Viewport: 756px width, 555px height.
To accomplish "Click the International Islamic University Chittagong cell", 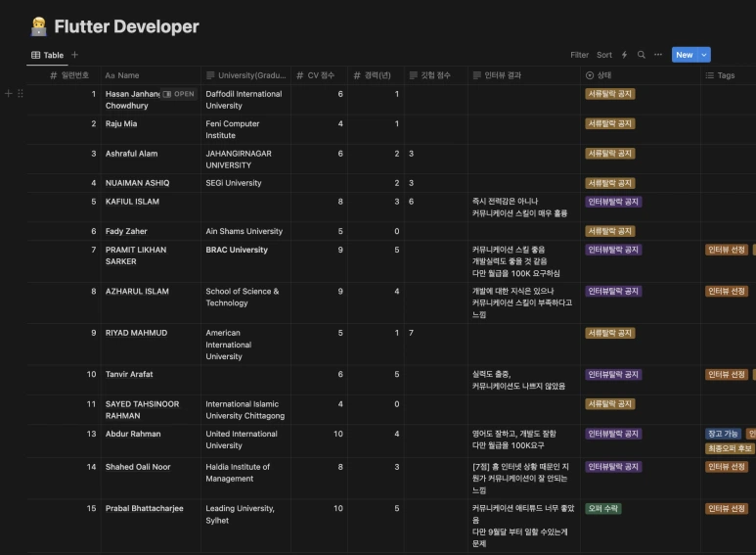I will click(245, 410).
